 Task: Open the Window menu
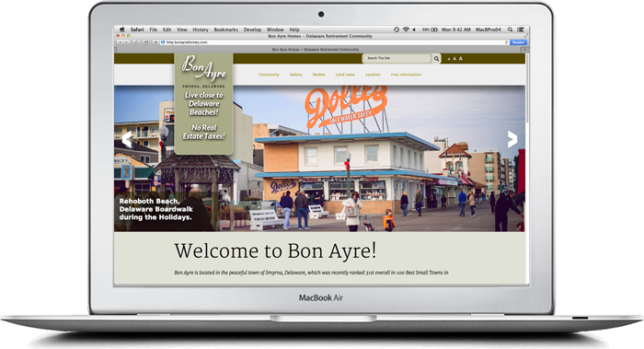(x=275, y=29)
